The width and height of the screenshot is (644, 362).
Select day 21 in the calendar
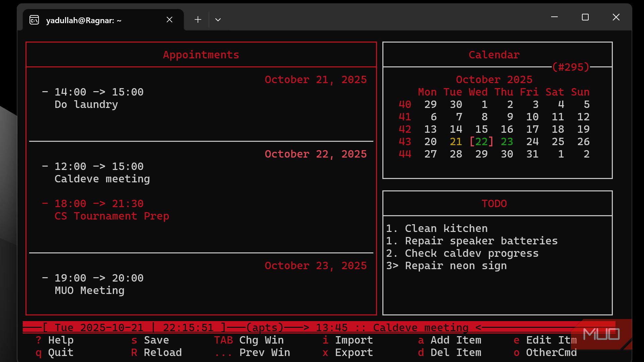coord(456,142)
